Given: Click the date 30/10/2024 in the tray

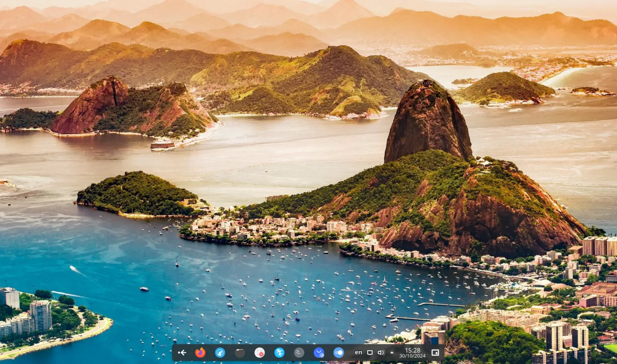Looking at the screenshot, I should [412, 356].
